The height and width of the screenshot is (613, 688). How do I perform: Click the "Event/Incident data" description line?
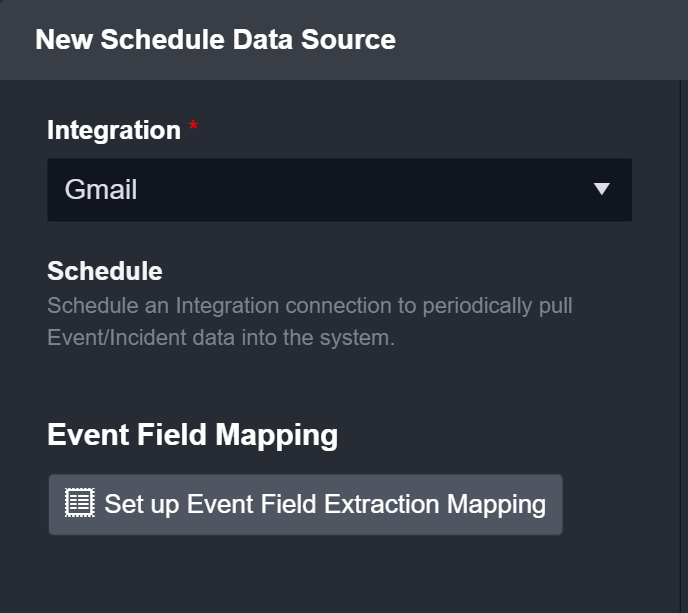[221, 338]
